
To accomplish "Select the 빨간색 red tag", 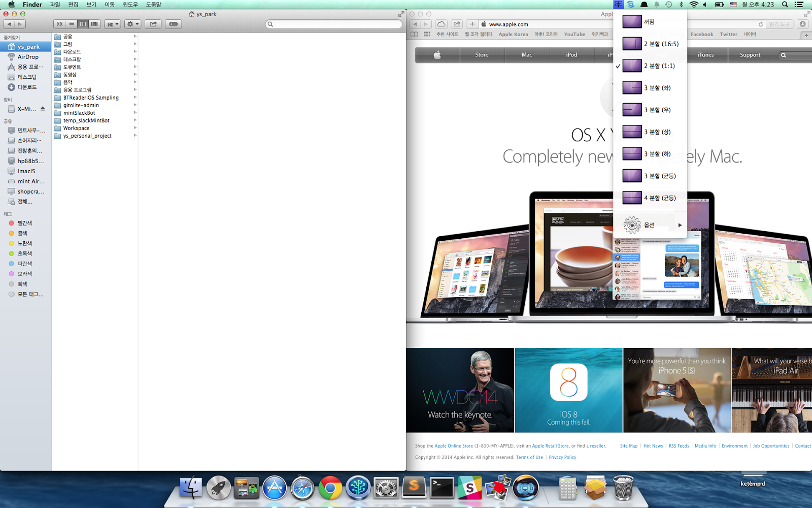I will (x=24, y=223).
